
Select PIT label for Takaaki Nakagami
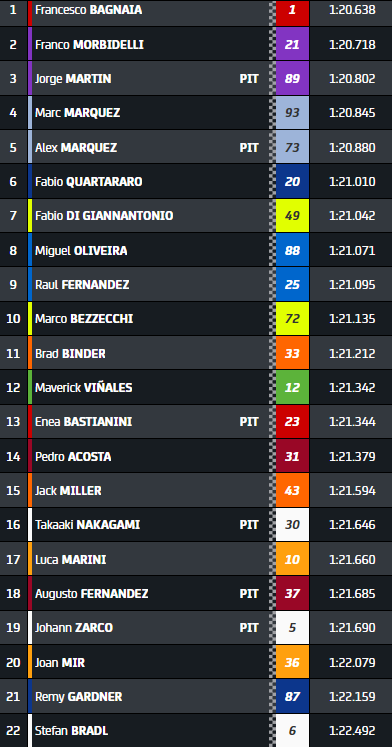(x=249, y=525)
